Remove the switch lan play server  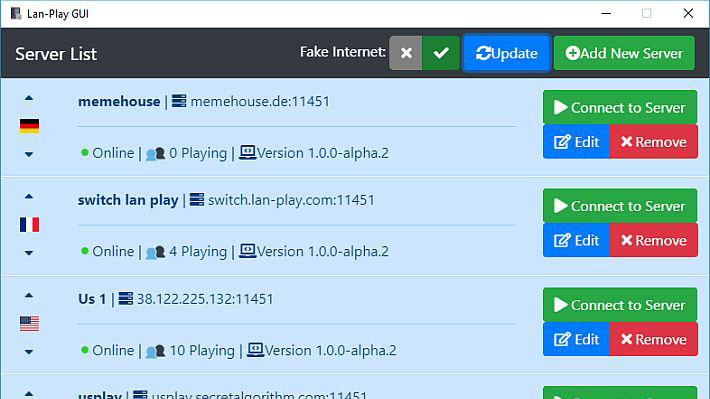[654, 240]
